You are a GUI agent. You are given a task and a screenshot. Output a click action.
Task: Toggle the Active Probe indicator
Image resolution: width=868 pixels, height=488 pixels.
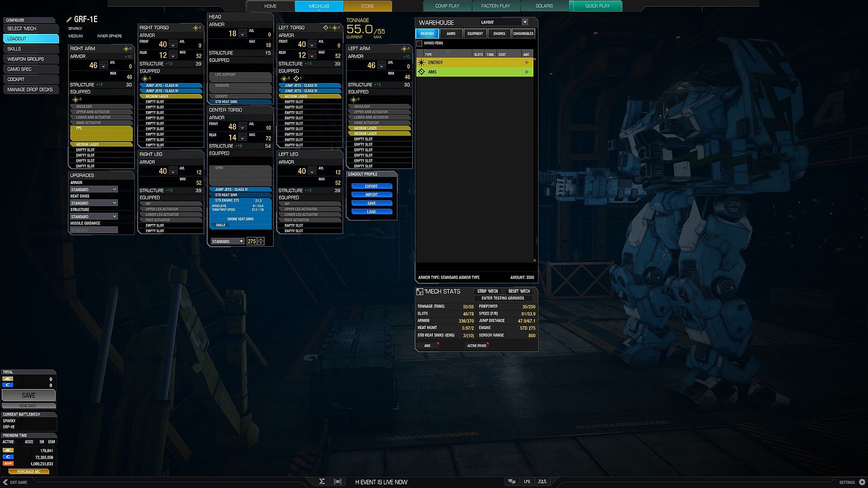coord(476,346)
